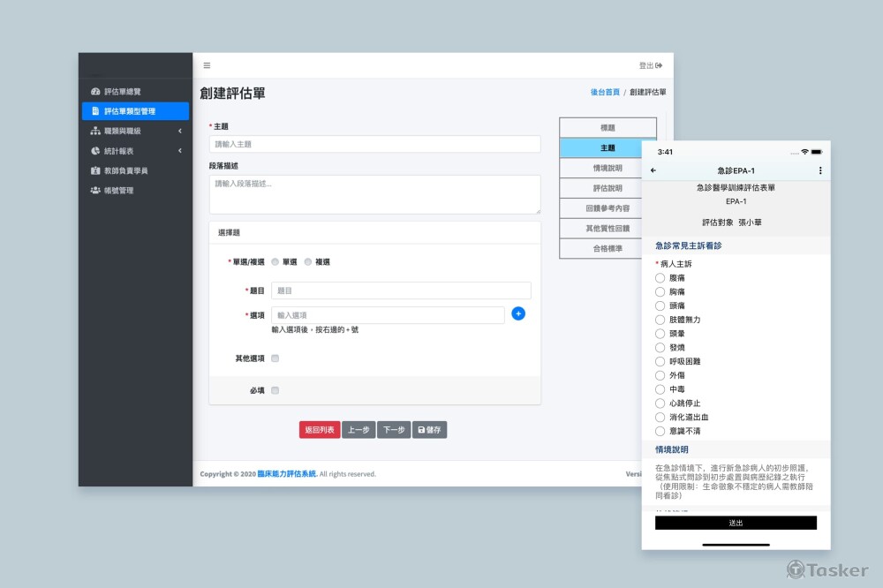Viewport: 883px width, 588px height.
Task: Click the 統計報表 pie chart icon
Action: 94,150
